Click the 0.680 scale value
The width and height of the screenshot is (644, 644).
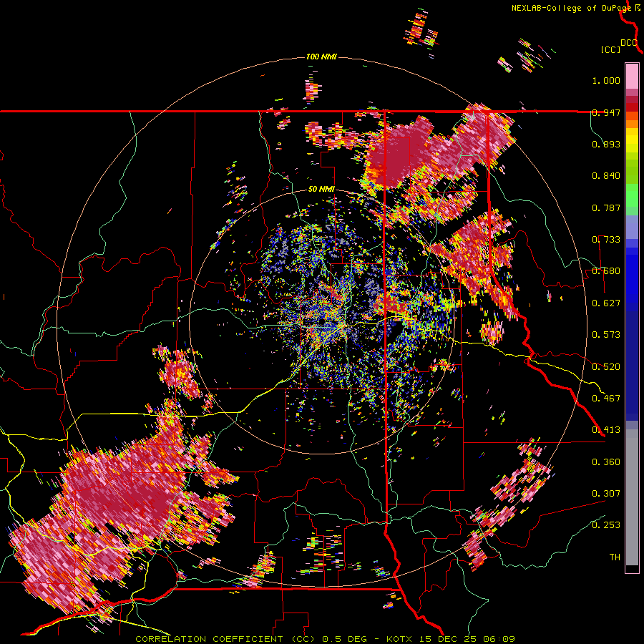(x=606, y=271)
